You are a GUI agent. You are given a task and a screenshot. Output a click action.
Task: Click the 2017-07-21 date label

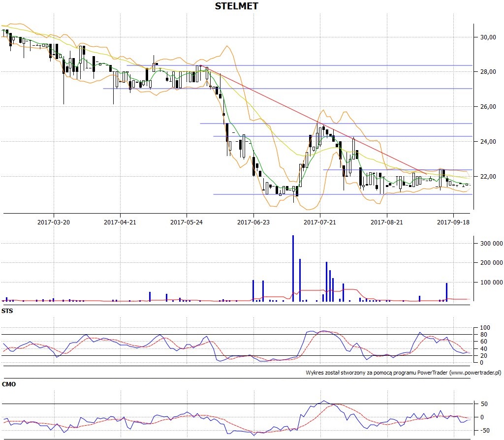(320, 222)
